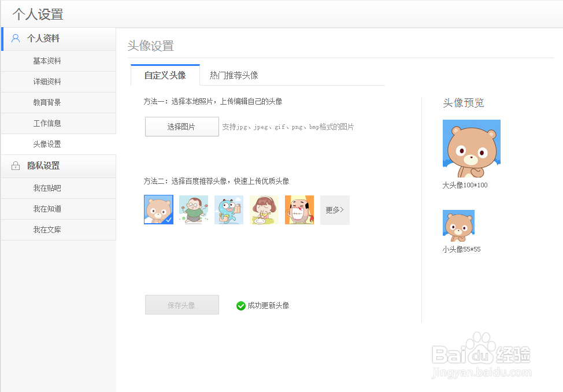Select the bear recommended avatar
Screen dimensions: 563x392
click(x=158, y=210)
